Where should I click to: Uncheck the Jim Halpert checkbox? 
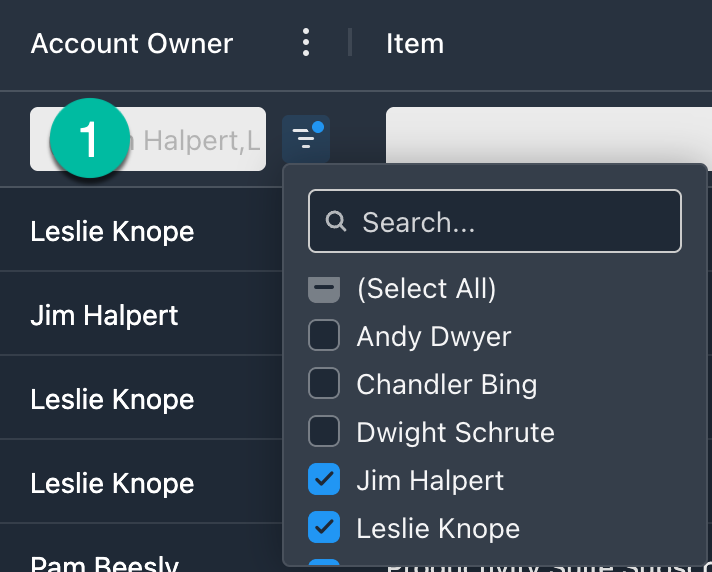tap(324, 479)
